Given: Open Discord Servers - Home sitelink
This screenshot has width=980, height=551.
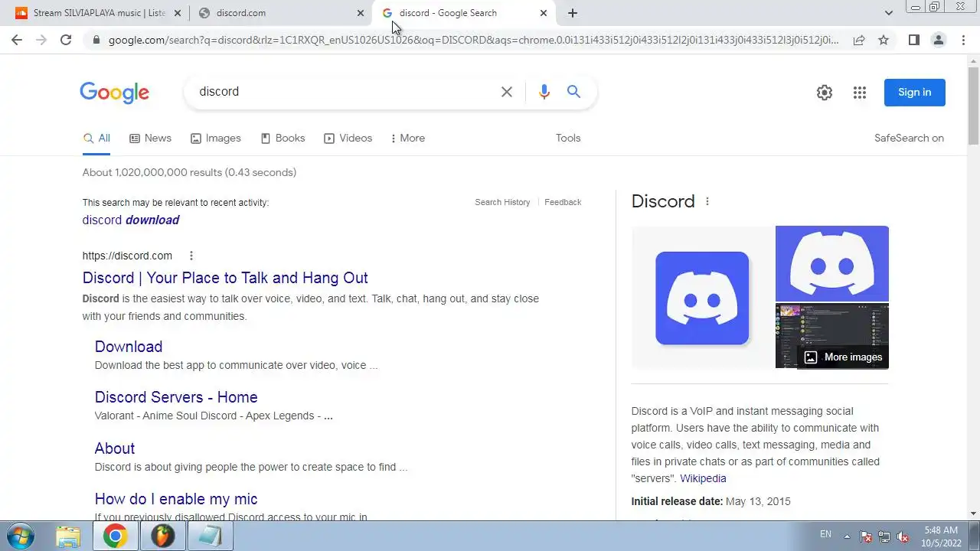Looking at the screenshot, I should point(176,397).
